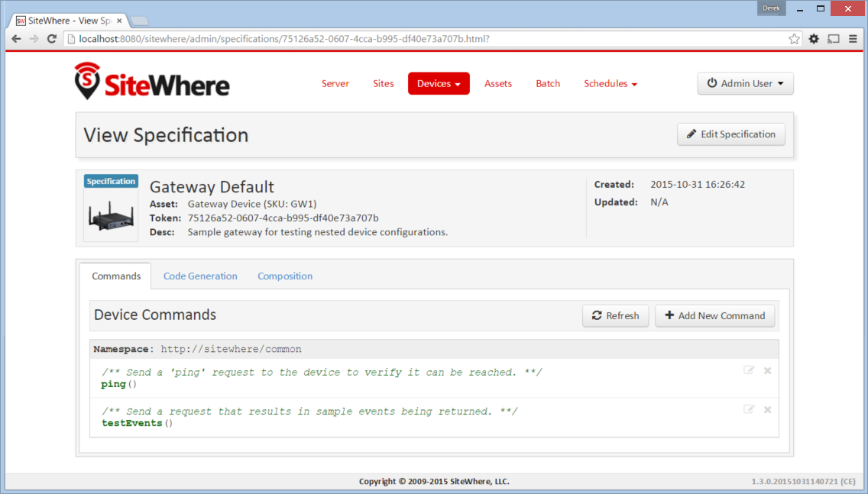
Task: Open the Batch section
Action: coord(548,83)
